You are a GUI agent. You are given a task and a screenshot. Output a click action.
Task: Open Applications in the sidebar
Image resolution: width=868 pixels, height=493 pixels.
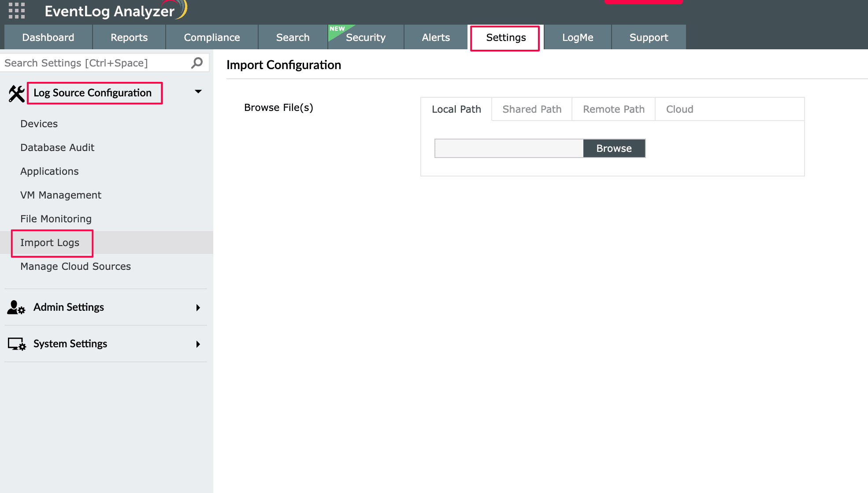coord(49,171)
